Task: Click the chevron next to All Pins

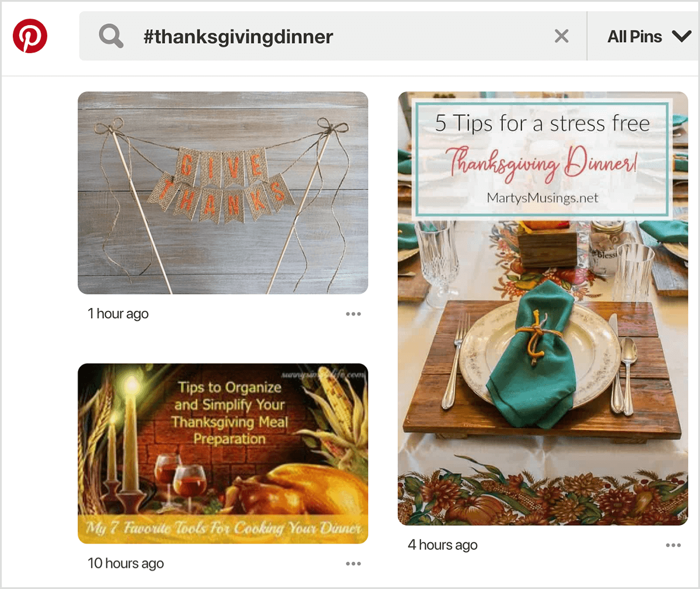Action: 681,36
